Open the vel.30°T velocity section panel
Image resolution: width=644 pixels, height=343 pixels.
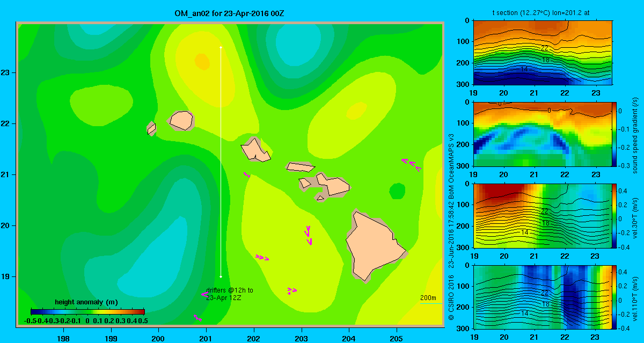(x=543, y=215)
